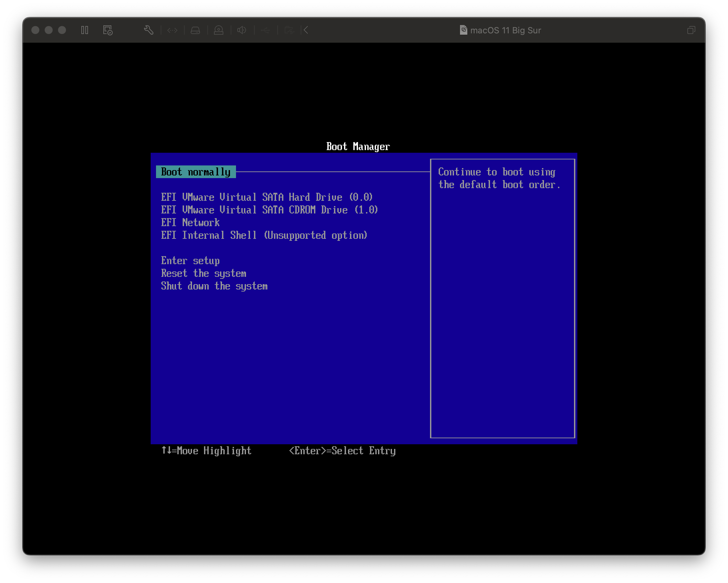Click the single window mode icon
The height and width of the screenshot is (583, 728).
tap(691, 30)
